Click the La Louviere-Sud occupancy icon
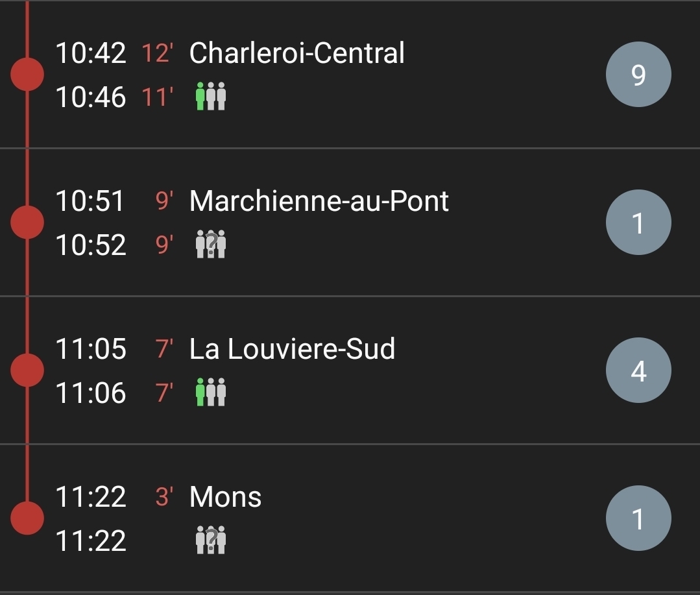Screen dimensions: 700x595 coord(211,393)
